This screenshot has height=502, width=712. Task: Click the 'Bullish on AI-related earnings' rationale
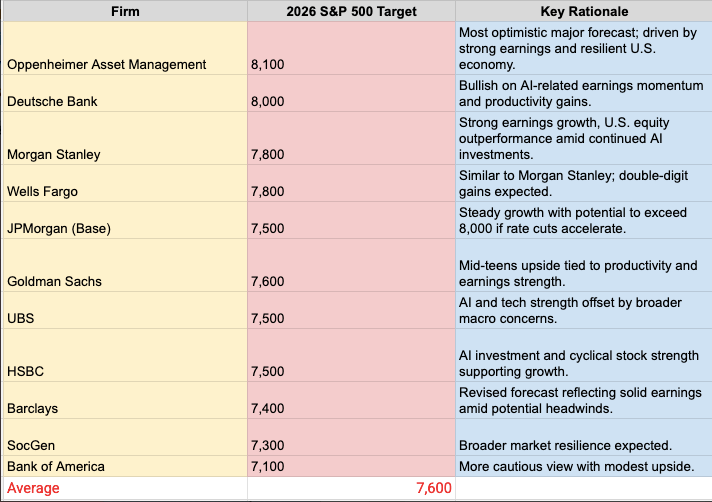coord(584,93)
